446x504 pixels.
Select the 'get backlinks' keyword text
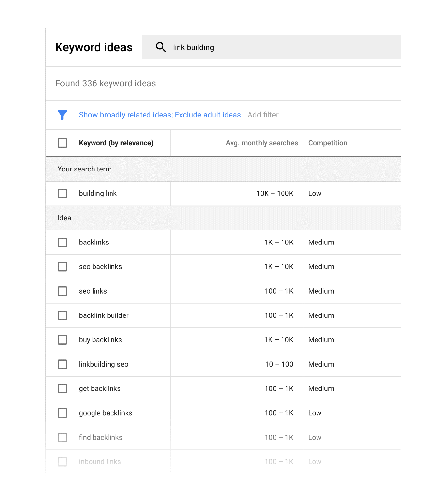coord(100,388)
